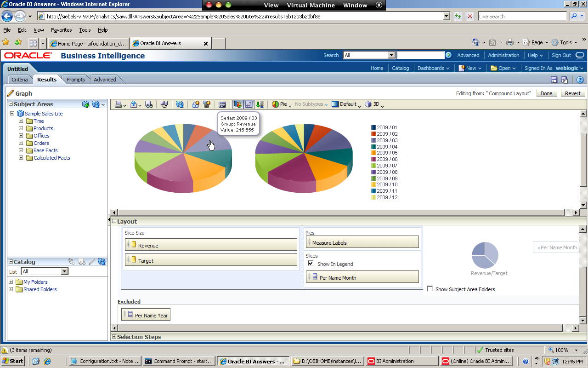Click the sort order icon on the graph toolbar
This screenshot has height=368, width=588.
[260, 104]
